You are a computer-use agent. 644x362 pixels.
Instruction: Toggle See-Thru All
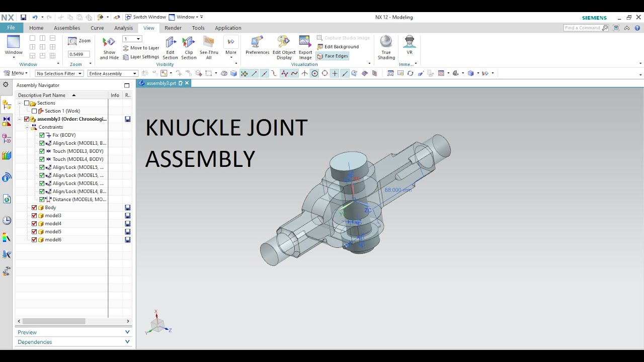(x=209, y=48)
